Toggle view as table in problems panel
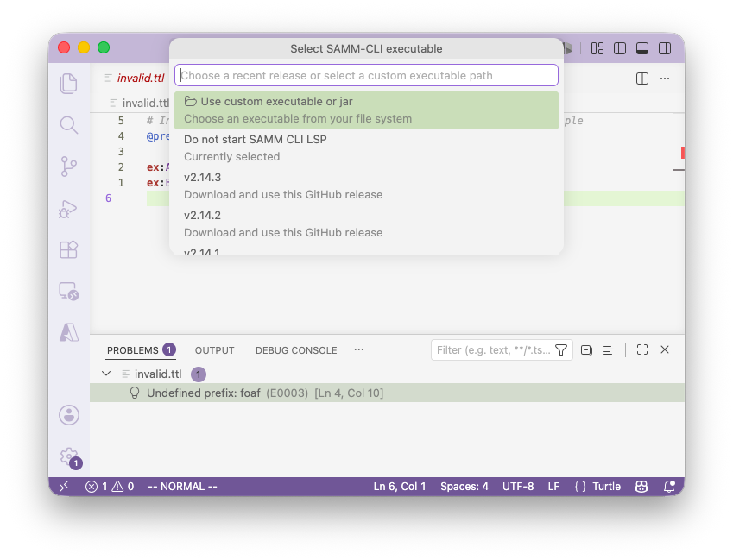The height and width of the screenshot is (560, 733). [x=608, y=350]
